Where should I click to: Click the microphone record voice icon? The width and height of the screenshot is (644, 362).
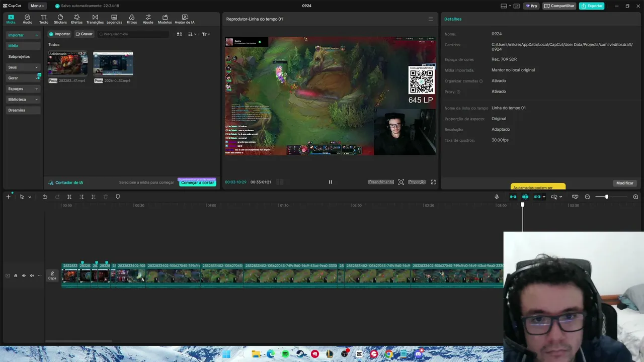tap(497, 197)
